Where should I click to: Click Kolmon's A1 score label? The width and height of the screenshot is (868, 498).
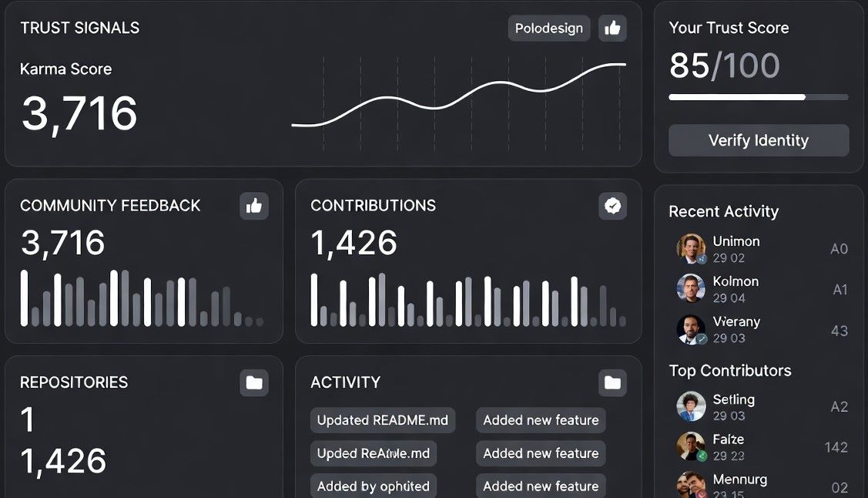tap(840, 289)
